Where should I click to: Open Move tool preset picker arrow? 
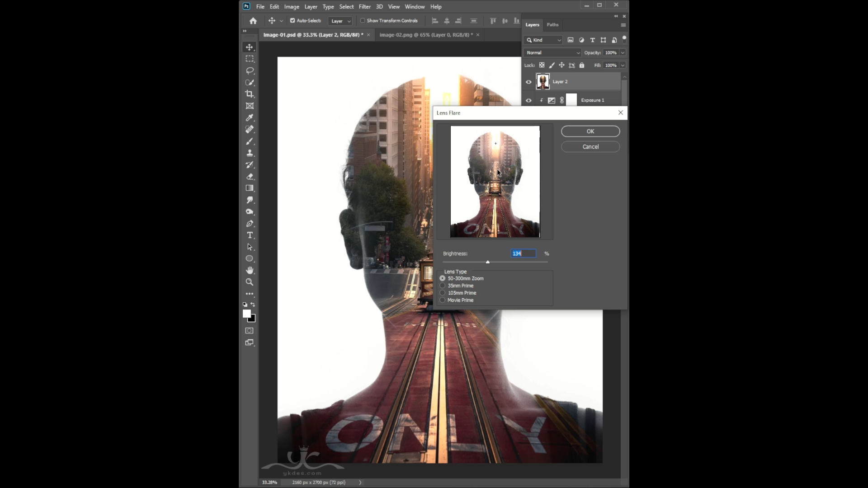(281, 21)
